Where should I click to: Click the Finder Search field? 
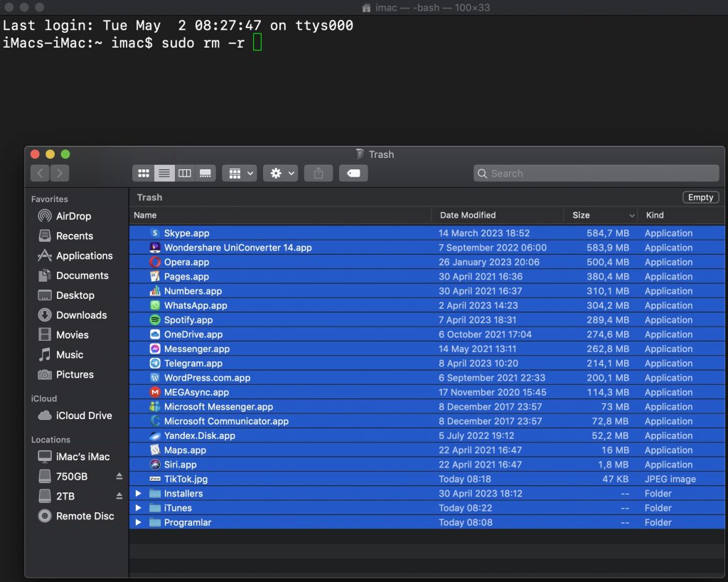click(597, 174)
